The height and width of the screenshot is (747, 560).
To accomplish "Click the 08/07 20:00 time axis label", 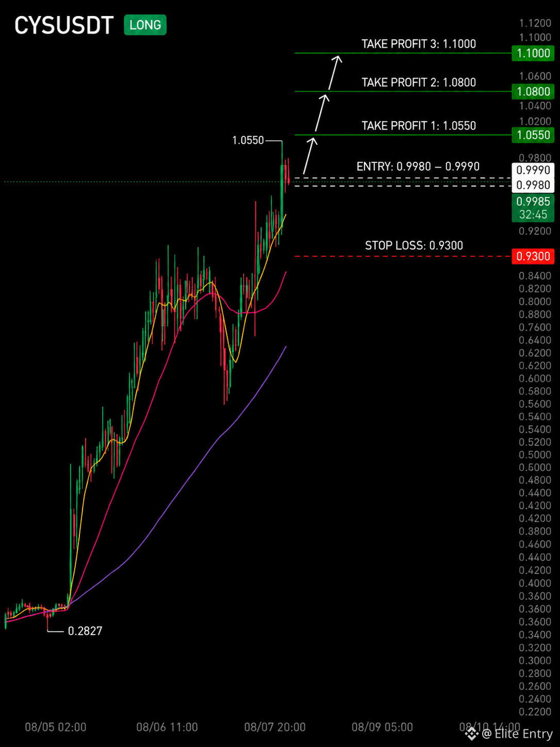I will click(x=275, y=727).
